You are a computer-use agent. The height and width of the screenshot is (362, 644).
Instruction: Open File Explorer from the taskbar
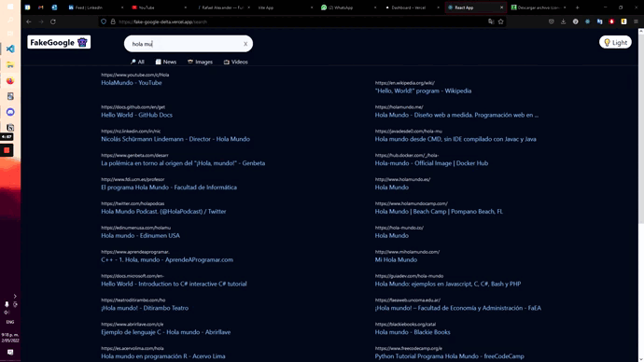click(x=10, y=65)
